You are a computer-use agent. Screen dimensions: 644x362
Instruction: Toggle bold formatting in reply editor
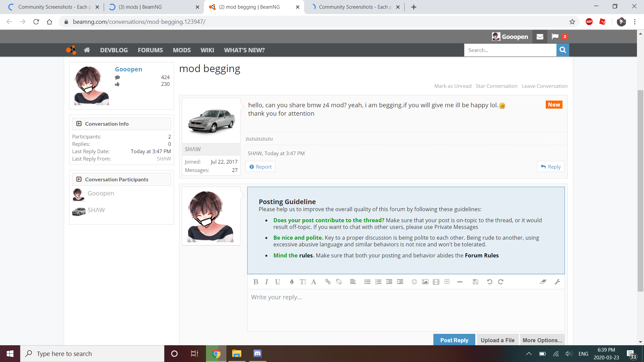pos(256,282)
